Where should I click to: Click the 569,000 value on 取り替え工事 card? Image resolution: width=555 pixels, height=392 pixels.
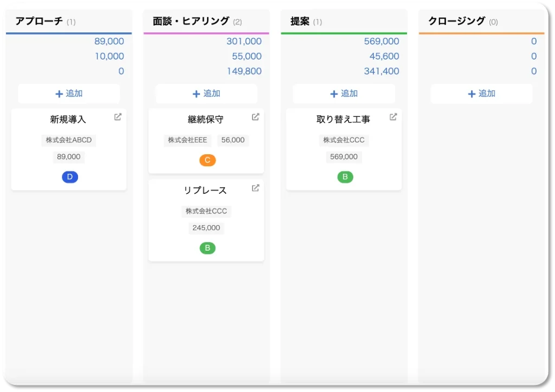tap(345, 156)
